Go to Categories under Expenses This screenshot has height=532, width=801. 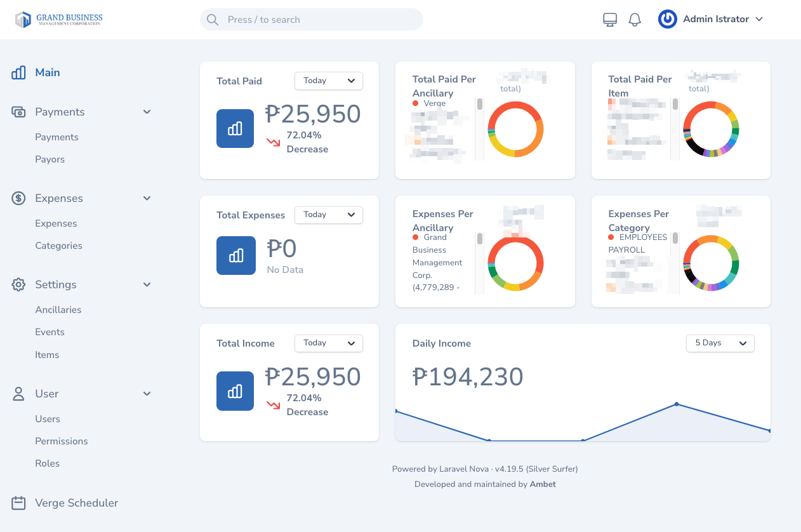[58, 246]
